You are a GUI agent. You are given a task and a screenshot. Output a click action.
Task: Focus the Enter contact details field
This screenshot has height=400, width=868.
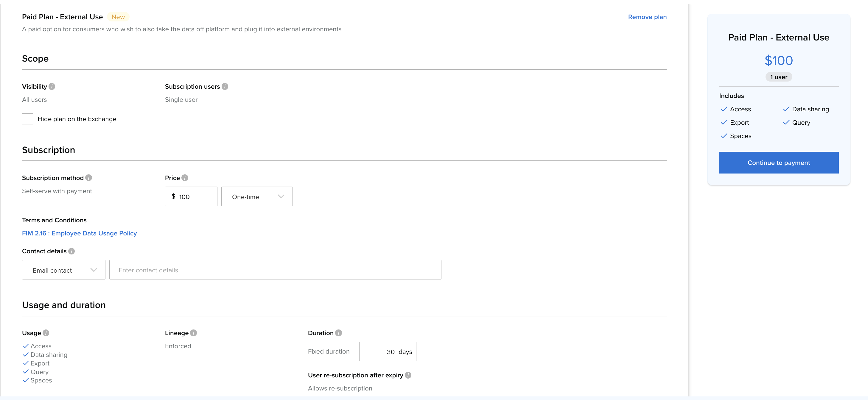[x=275, y=270]
